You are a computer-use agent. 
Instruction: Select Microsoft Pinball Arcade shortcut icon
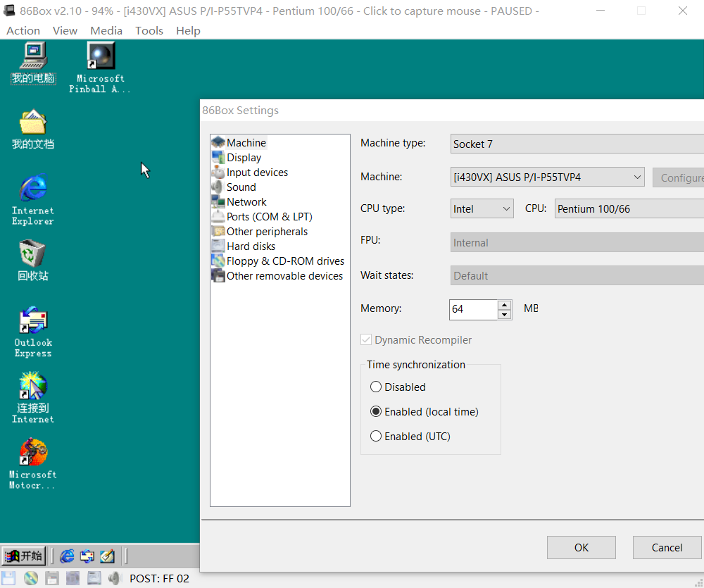coord(100,68)
